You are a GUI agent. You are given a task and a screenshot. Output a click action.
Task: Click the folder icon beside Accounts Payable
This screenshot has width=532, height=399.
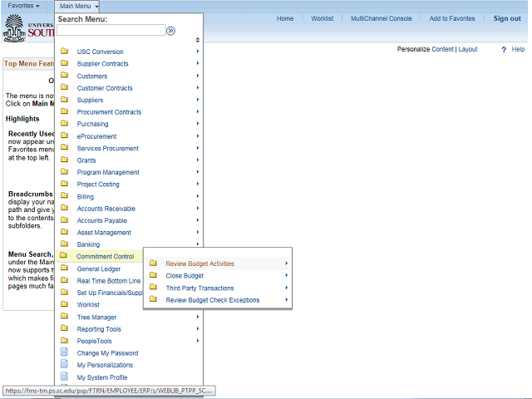click(64, 219)
